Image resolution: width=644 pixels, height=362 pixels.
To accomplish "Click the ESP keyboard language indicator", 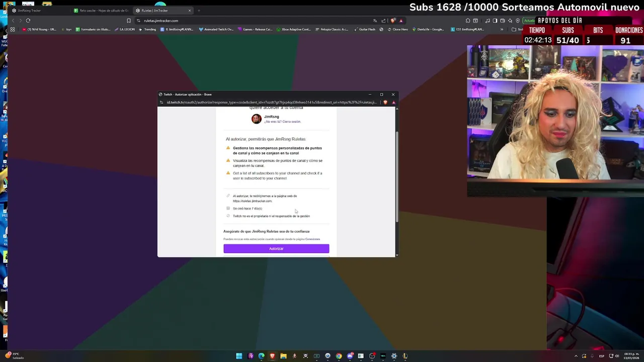I will (x=601, y=356).
